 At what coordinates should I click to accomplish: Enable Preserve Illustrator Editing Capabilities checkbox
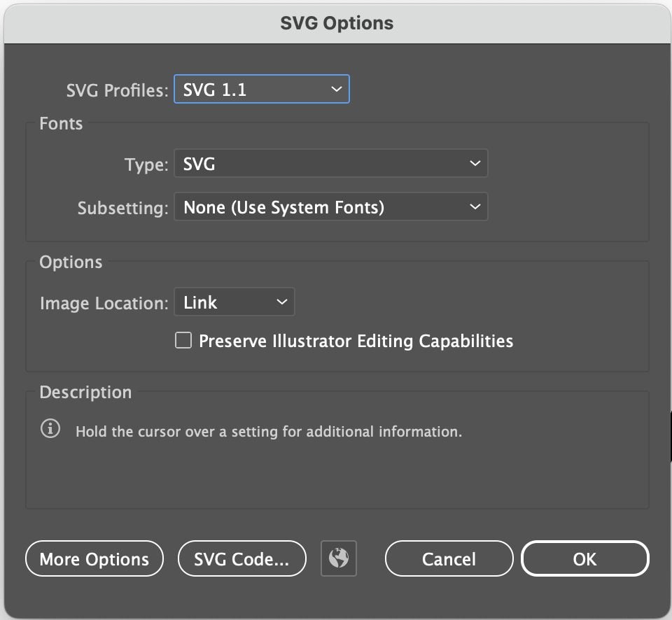click(x=183, y=341)
